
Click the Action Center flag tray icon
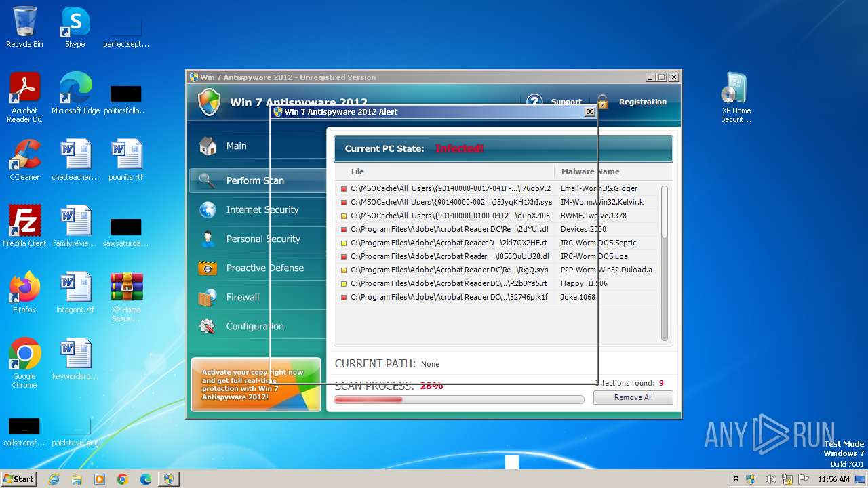coord(804,479)
